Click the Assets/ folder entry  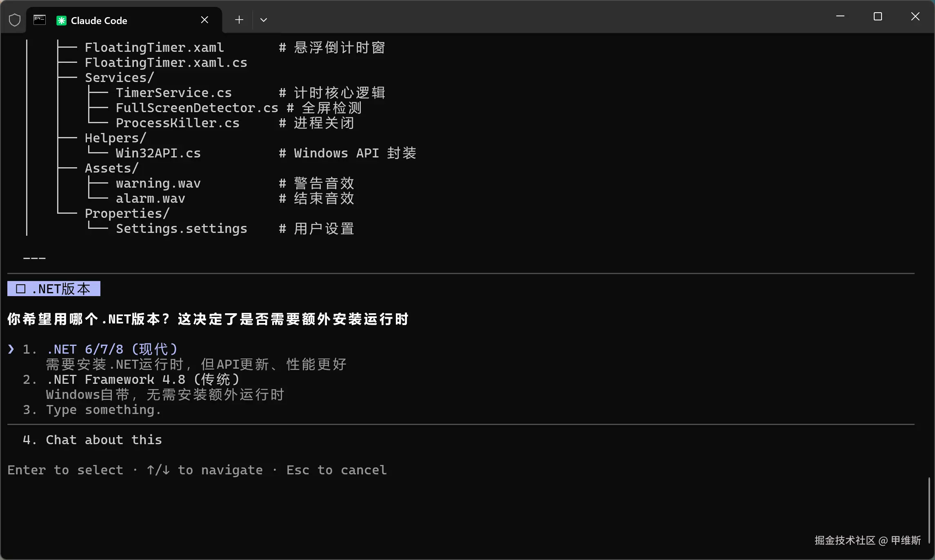(x=111, y=168)
